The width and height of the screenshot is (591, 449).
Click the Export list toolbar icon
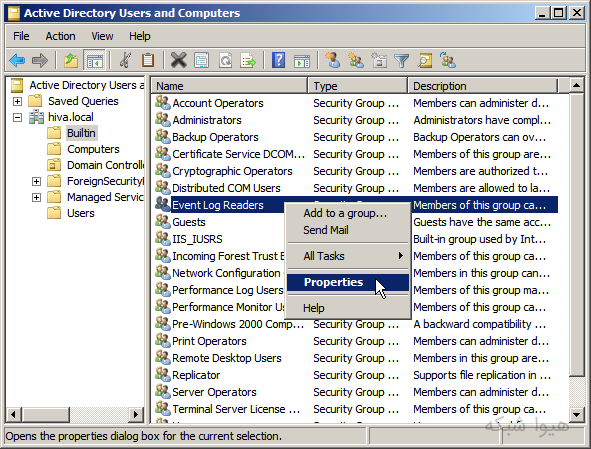coord(248,60)
